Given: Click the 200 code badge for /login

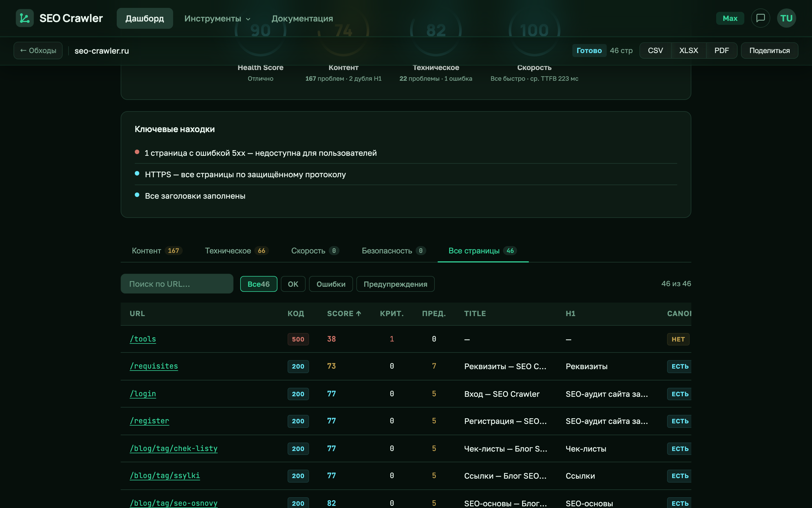Looking at the screenshot, I should pyautogui.click(x=298, y=394).
